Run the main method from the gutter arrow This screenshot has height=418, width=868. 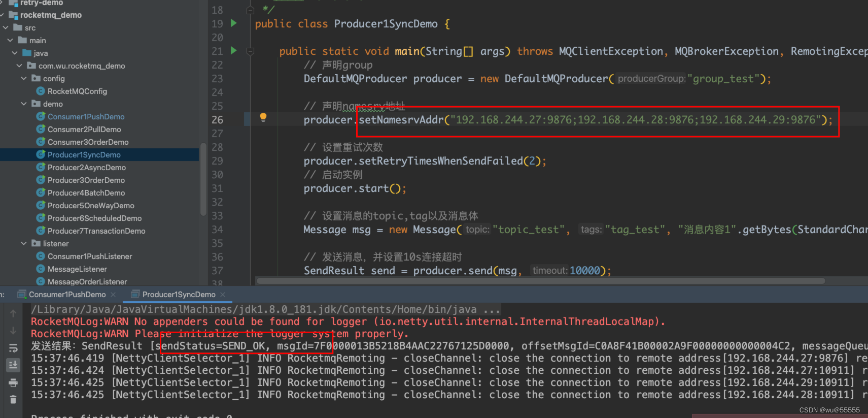pos(234,50)
